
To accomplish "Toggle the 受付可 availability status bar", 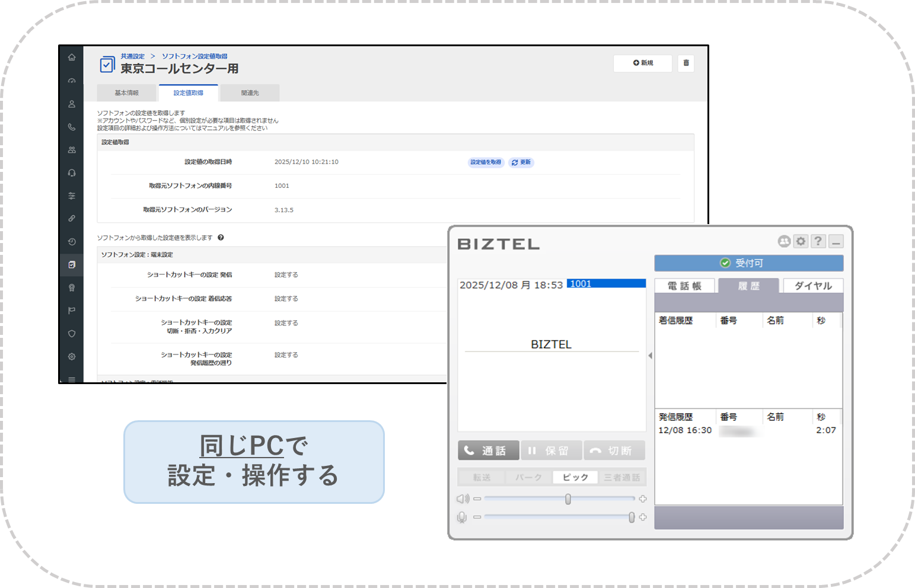I will [x=748, y=263].
